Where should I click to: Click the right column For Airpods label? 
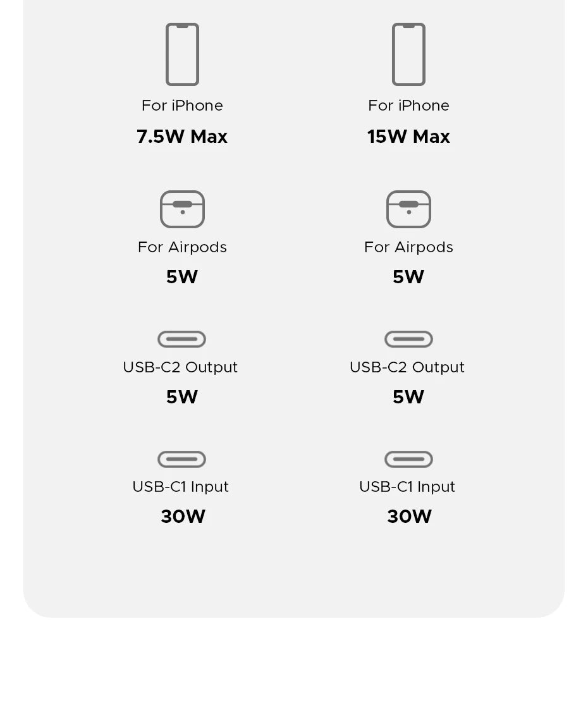click(408, 247)
